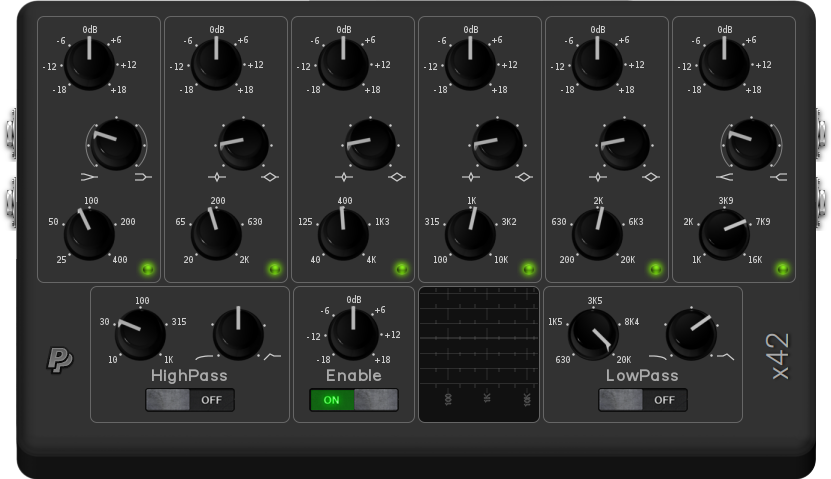The height and width of the screenshot is (479, 831).
Task: Click the narrow bandwidth icon in the 200 Hz band
Action: (217, 176)
